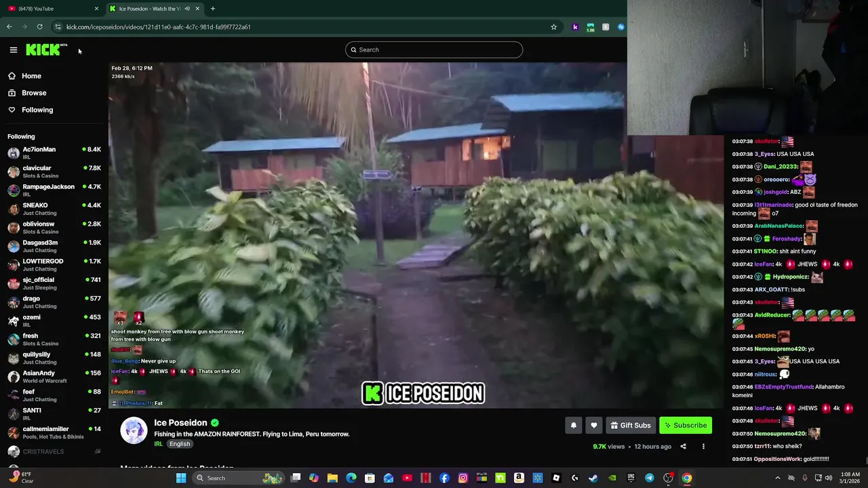Go back in browser history
Screen dimensions: 868x488
tap(9, 27)
